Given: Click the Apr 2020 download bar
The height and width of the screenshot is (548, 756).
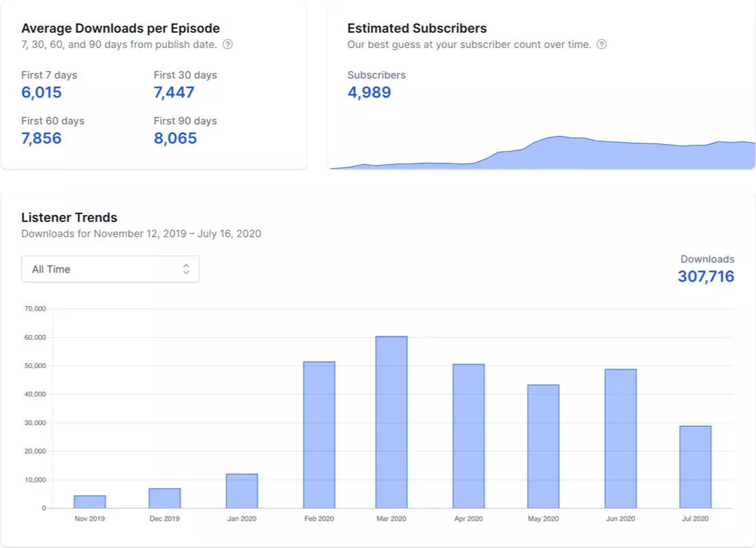Looking at the screenshot, I should 468,436.
